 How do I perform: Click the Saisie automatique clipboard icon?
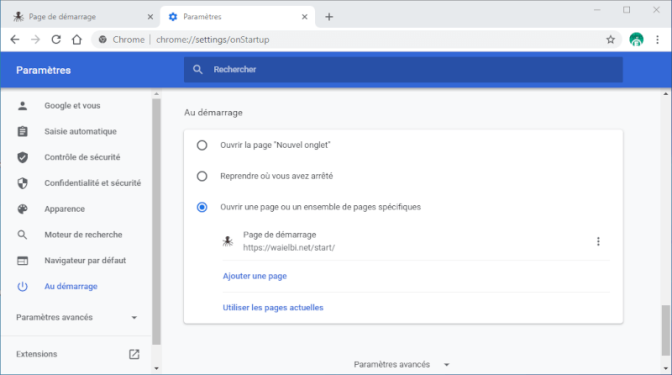coord(22,131)
